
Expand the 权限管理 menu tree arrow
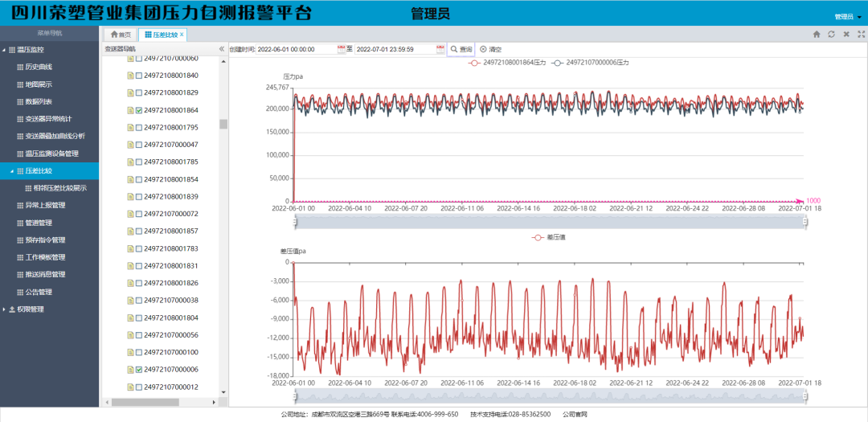click(x=4, y=309)
